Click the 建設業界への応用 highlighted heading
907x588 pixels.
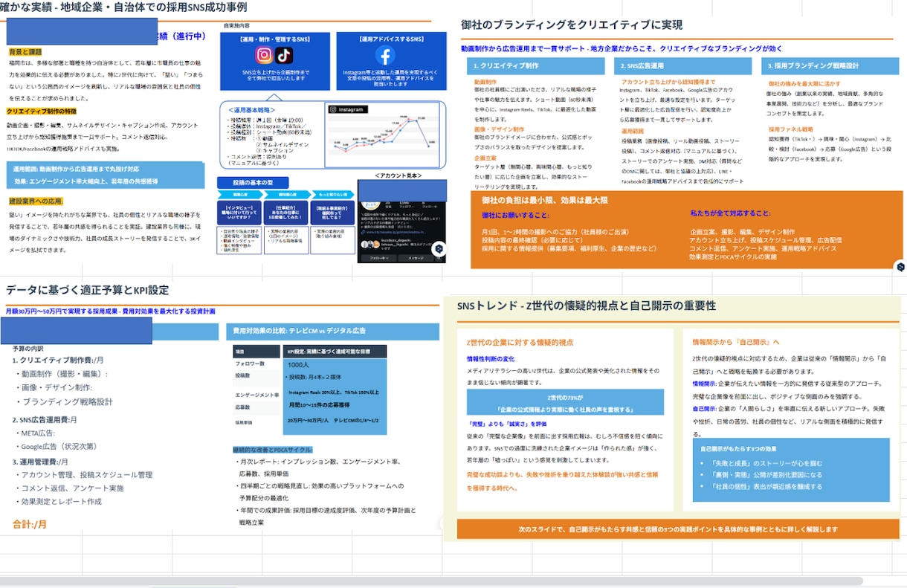point(36,201)
